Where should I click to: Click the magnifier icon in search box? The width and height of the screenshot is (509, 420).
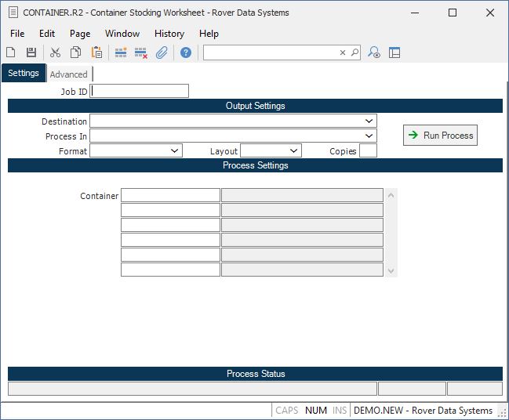coord(354,52)
